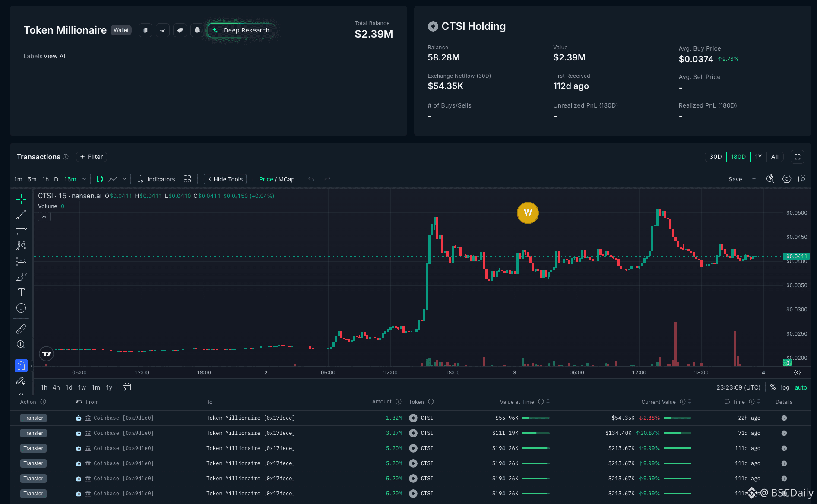817x504 pixels.
Task: Open the bell alert icon
Action: point(197,30)
